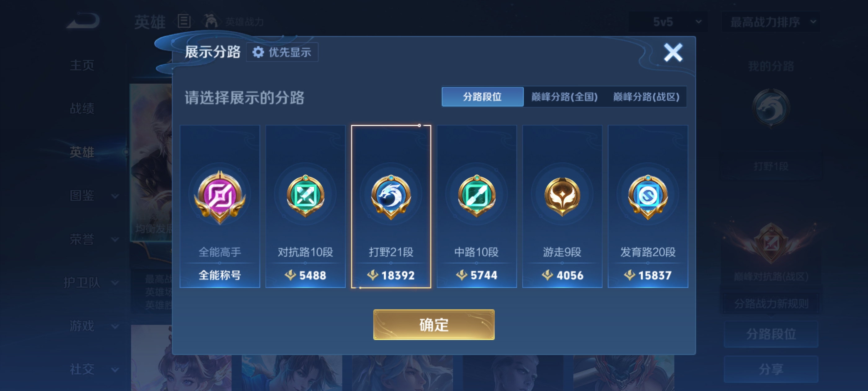Select the 中路10段 green badge icon

476,196
